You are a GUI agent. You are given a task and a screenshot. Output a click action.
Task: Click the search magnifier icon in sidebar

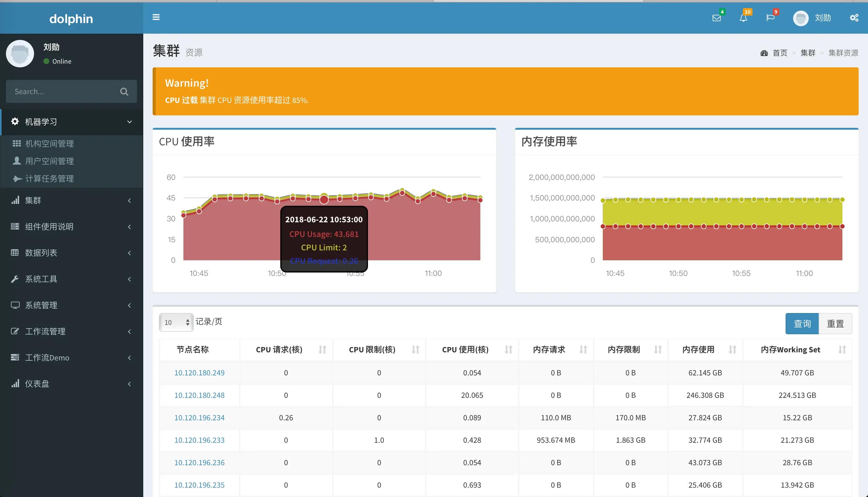124,91
